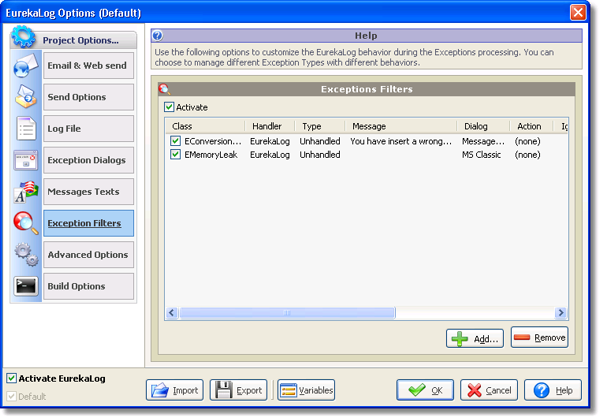
Task: Click the Remove button
Action: point(539,337)
